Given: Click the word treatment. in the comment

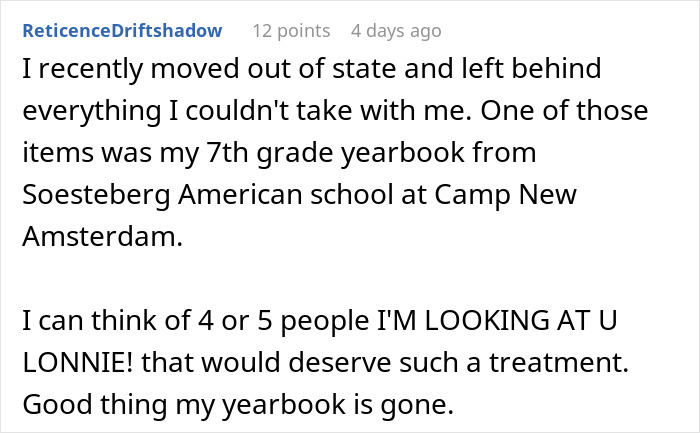Looking at the screenshot, I should click(559, 362).
